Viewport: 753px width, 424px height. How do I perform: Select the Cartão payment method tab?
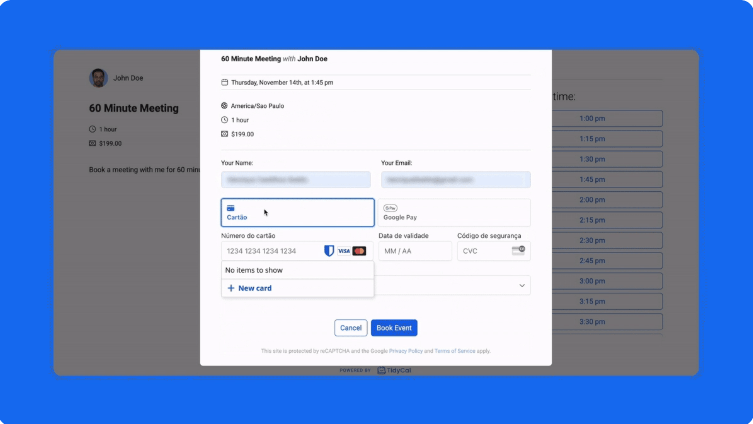(x=297, y=212)
